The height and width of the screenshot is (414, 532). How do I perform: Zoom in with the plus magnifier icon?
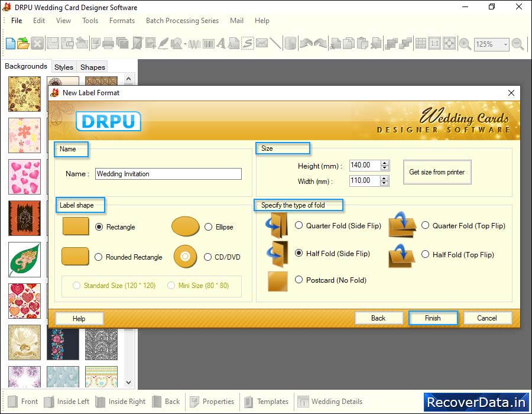[x=465, y=44]
